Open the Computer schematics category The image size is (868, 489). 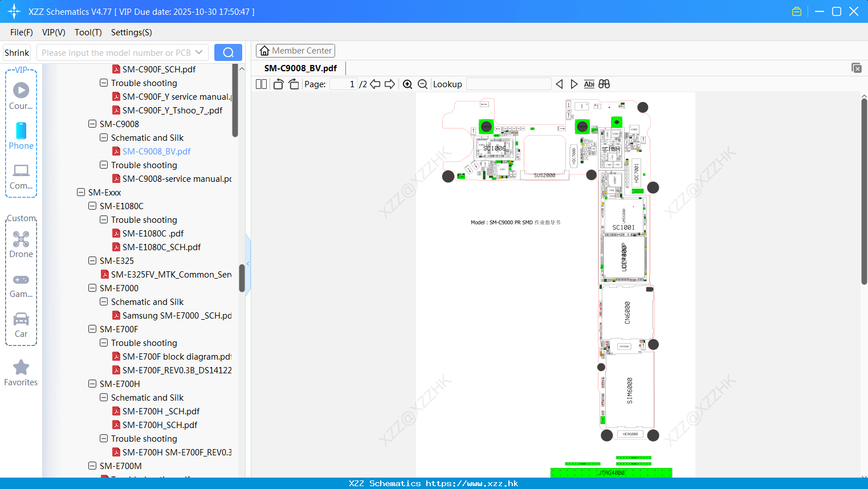21,176
